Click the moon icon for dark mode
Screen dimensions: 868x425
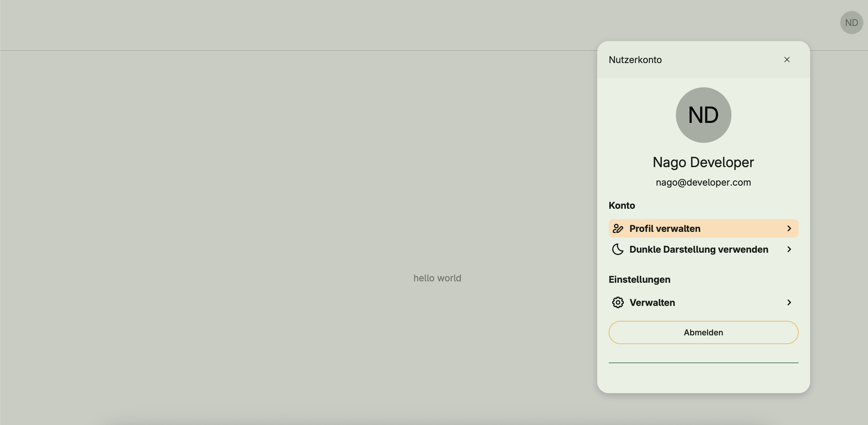point(618,250)
